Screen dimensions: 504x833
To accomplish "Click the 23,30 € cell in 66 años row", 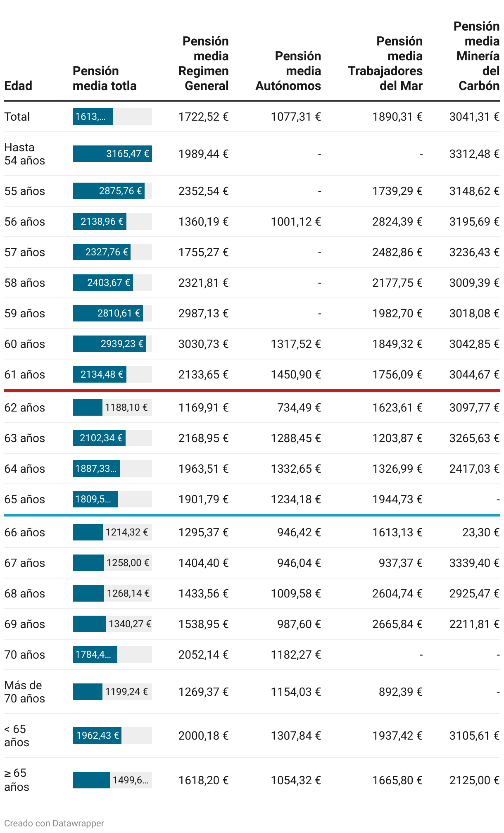I will click(480, 532).
